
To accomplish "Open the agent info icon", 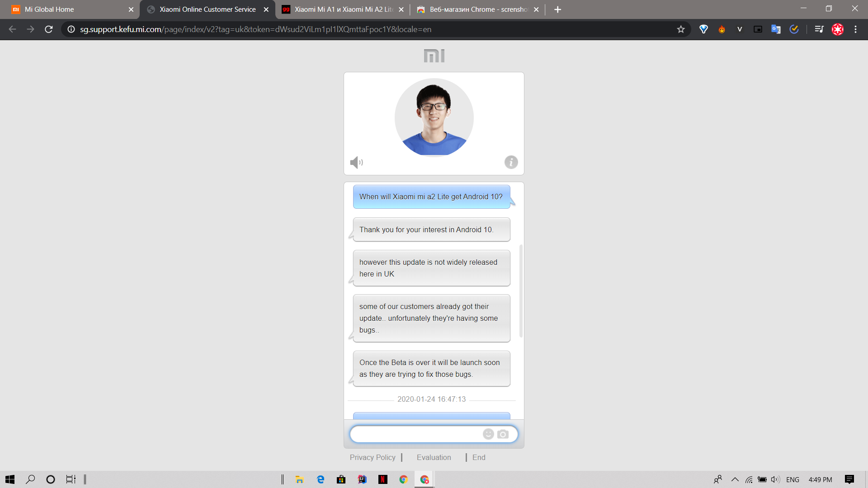I will tap(511, 162).
